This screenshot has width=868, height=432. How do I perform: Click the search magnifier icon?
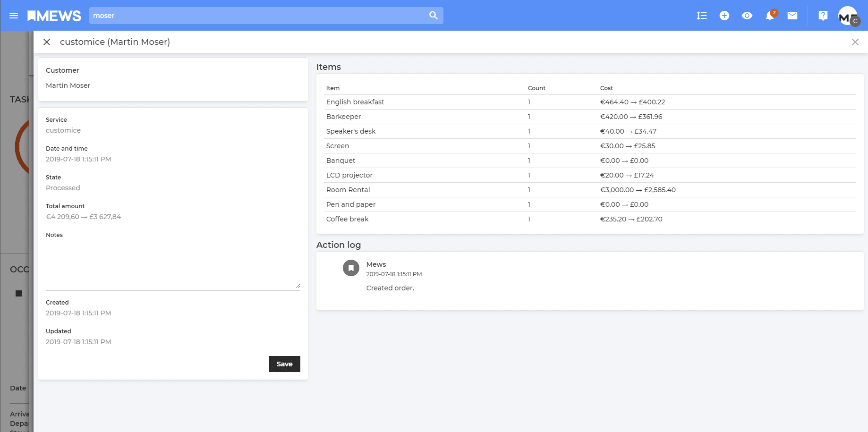433,16
